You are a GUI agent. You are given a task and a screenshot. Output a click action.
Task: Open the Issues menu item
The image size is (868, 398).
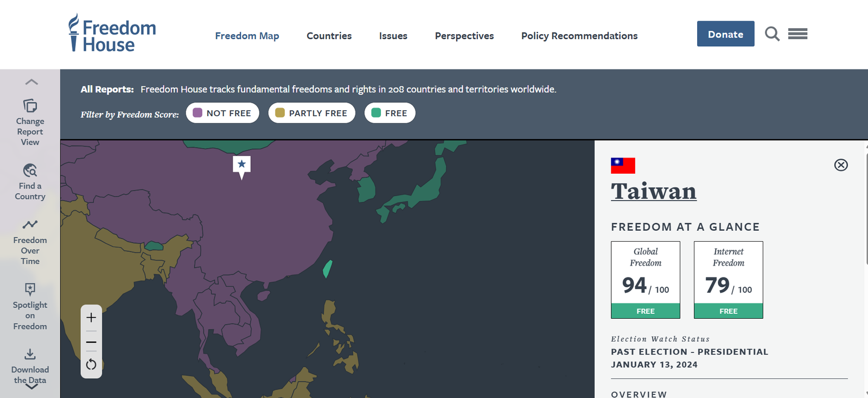[393, 36]
